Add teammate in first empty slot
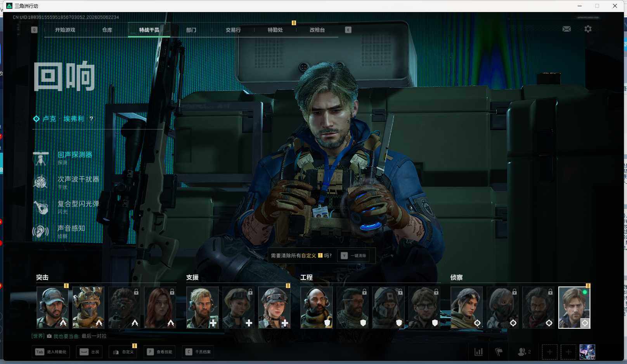This screenshot has width=627, height=364. (549, 352)
